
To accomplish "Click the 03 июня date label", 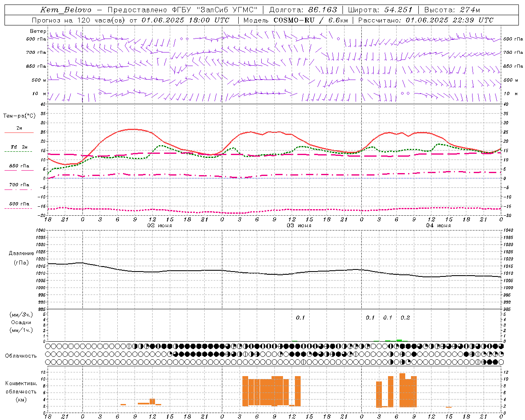I will click(299, 226).
